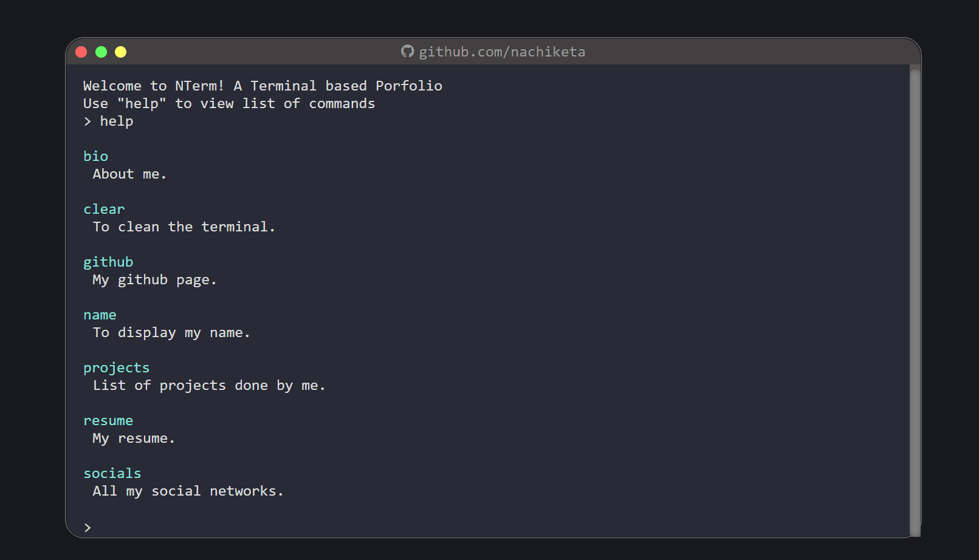979x560 pixels.
Task: Click 'List of projects done by me.' text
Action: click(209, 386)
